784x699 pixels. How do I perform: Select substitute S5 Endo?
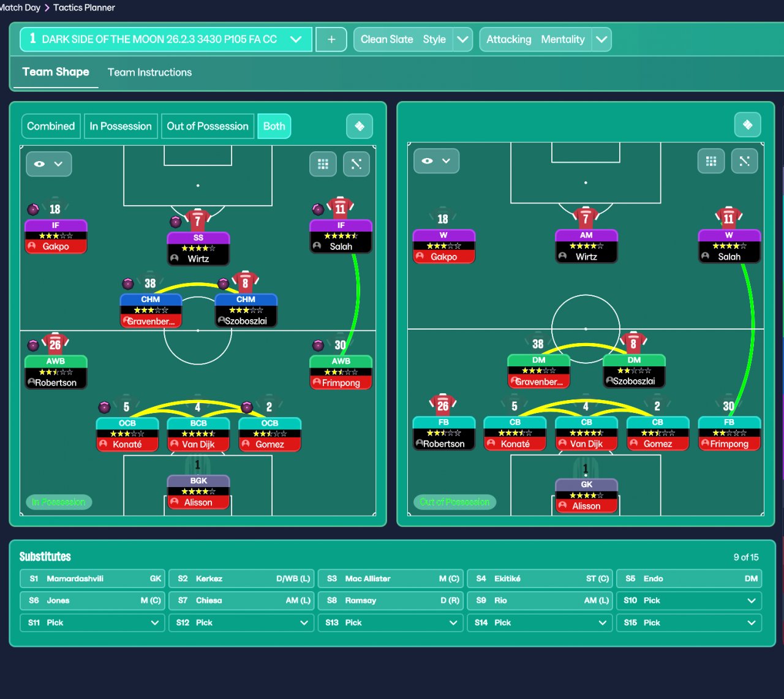click(x=689, y=578)
